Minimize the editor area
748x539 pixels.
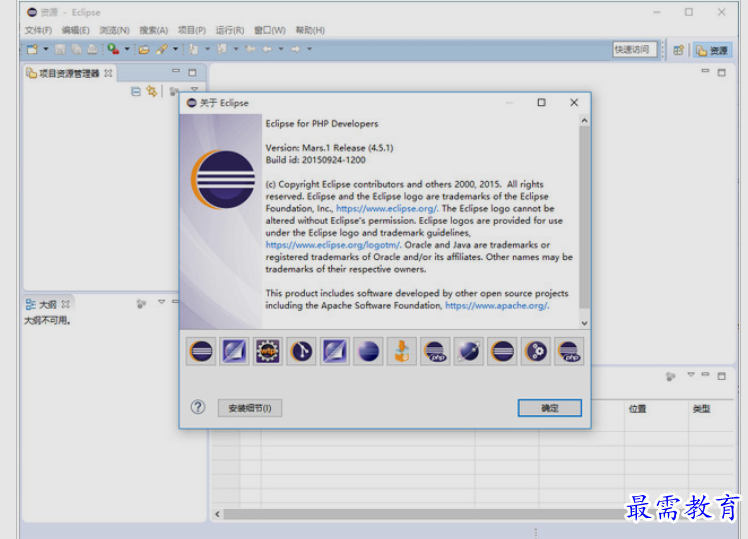click(x=705, y=71)
